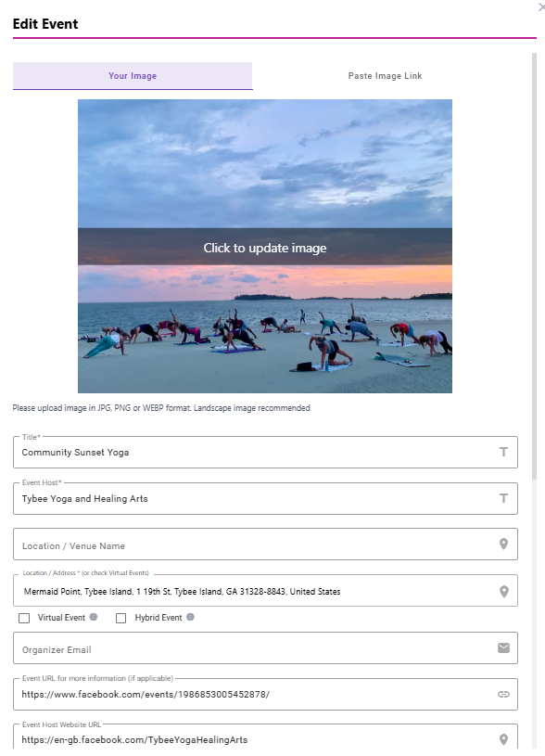Click map pin icon in Venue Name field
Image resolution: width=545 pixels, height=756 pixels.
click(503, 544)
